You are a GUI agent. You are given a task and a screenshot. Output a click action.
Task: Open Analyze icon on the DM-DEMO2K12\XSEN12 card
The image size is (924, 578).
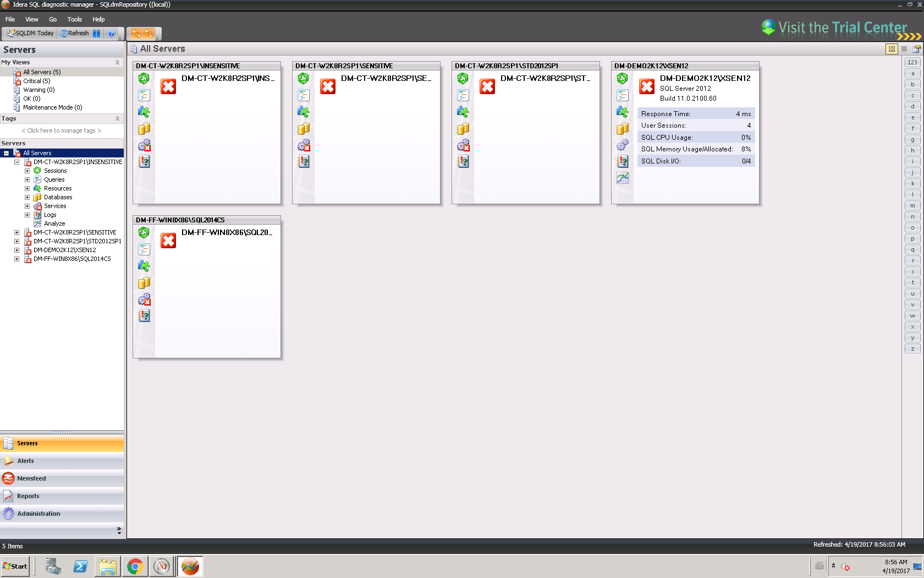[623, 178]
